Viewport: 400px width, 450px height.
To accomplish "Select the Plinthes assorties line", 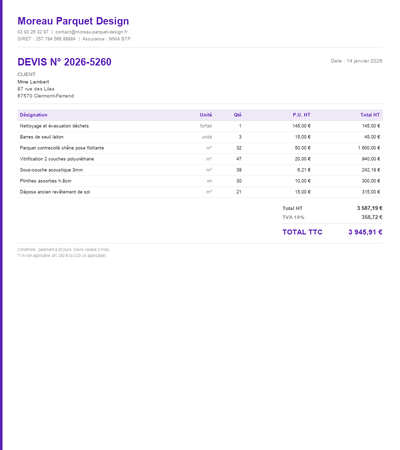I will pyautogui.click(x=200, y=181).
